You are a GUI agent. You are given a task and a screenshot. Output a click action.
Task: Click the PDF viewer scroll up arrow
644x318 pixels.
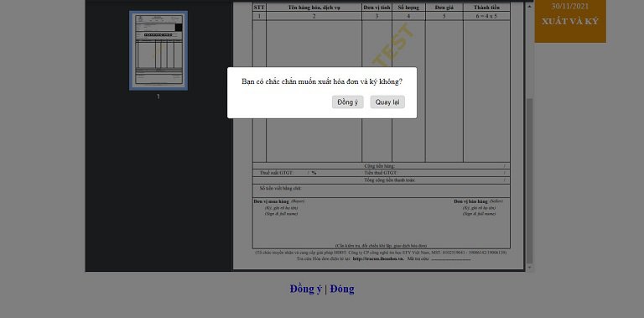[529, 6]
